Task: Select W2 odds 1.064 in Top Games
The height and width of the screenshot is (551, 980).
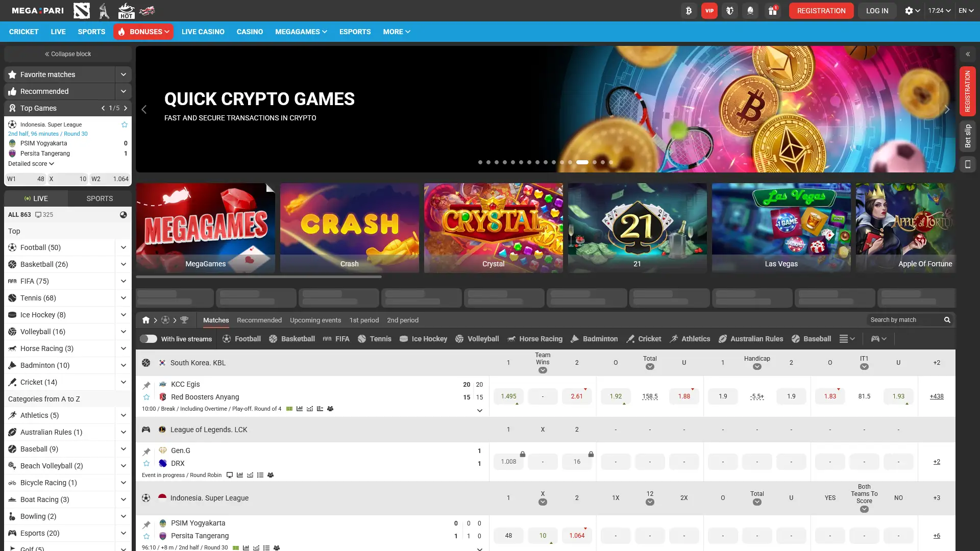Action: tap(110, 179)
